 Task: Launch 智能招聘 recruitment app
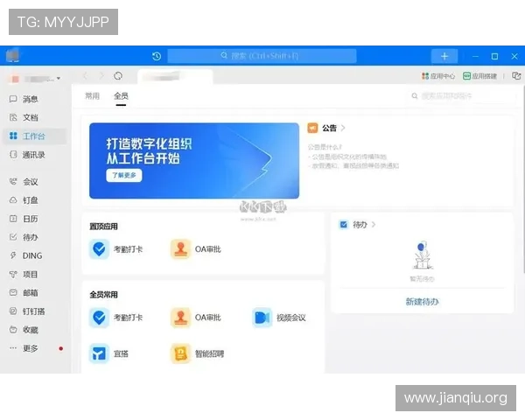[198, 353]
